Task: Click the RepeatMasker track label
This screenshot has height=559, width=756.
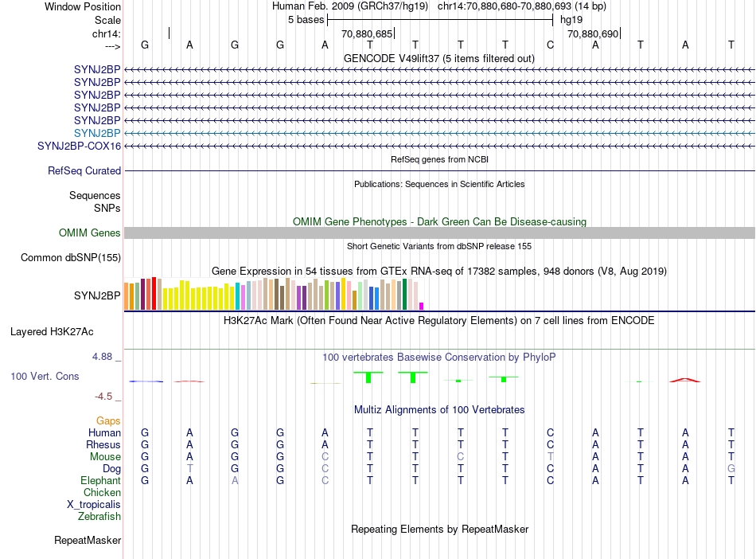Action: click(x=88, y=540)
